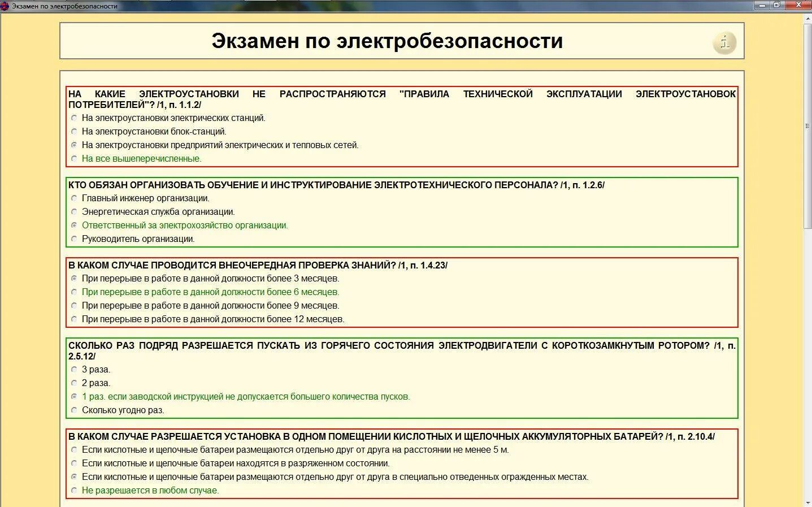Screen dimensions: 812x507
Task: Select the 'более 9 месяцев' option
Action: pyautogui.click(x=74, y=306)
